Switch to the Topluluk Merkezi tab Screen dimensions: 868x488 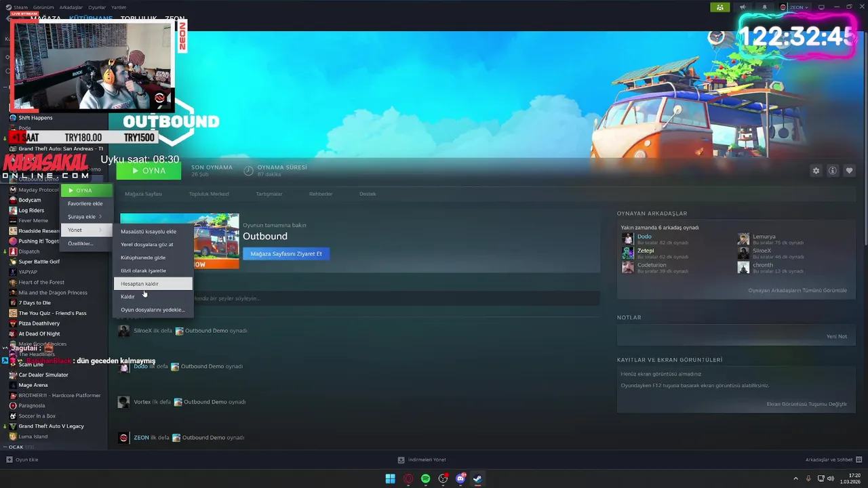pos(209,194)
